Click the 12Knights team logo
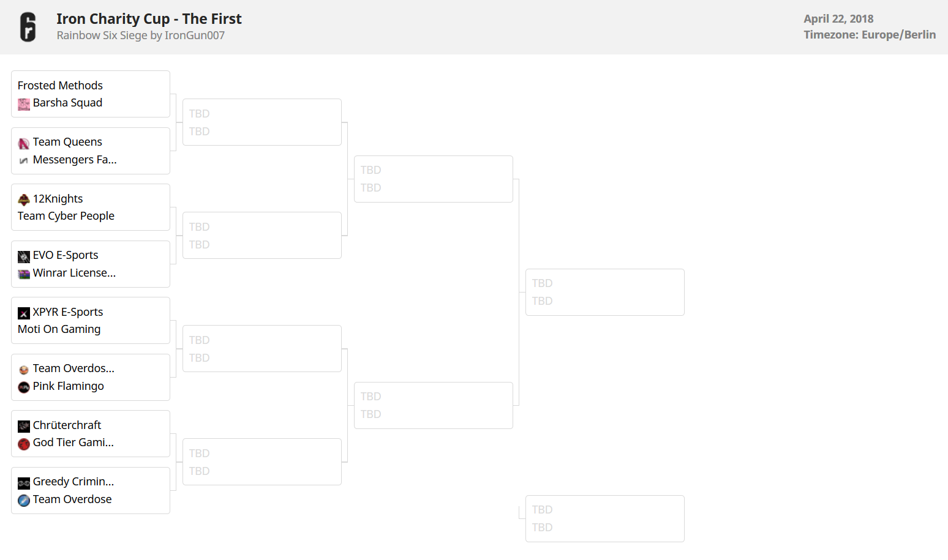Image resolution: width=948 pixels, height=560 pixels. (x=24, y=200)
